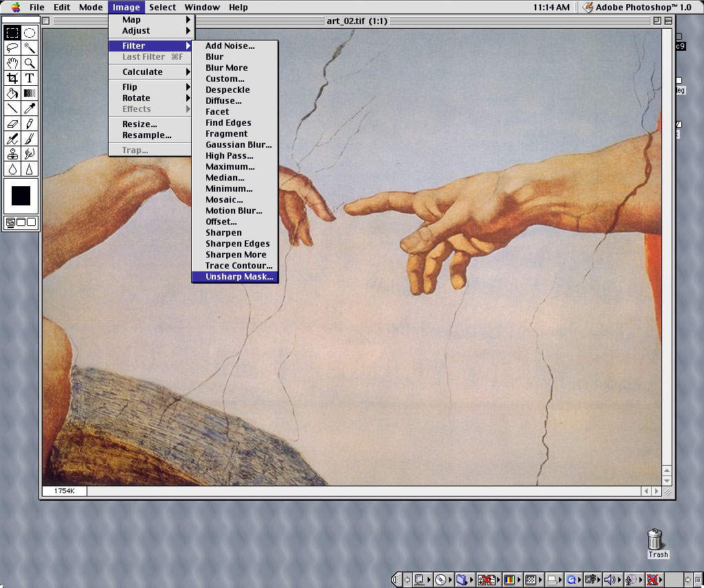Switch to rightmost screen mode button
This screenshot has width=704, height=588.
32,222
